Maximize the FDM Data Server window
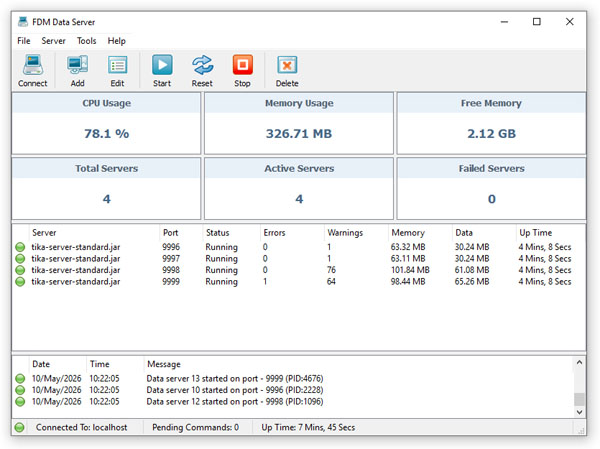The width and height of the screenshot is (600, 449). 537,21
